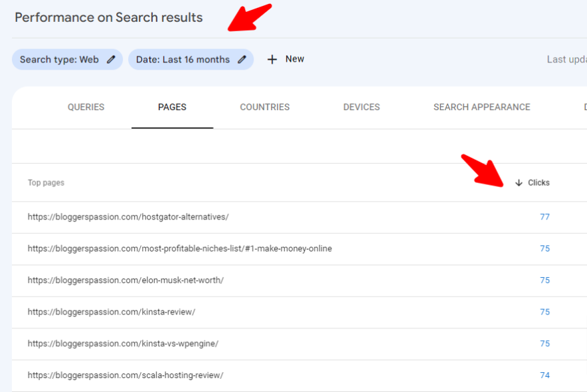This screenshot has width=587, height=392.
Task: Open the hostgator-alternatives page row
Action: pyautogui.click(x=128, y=217)
